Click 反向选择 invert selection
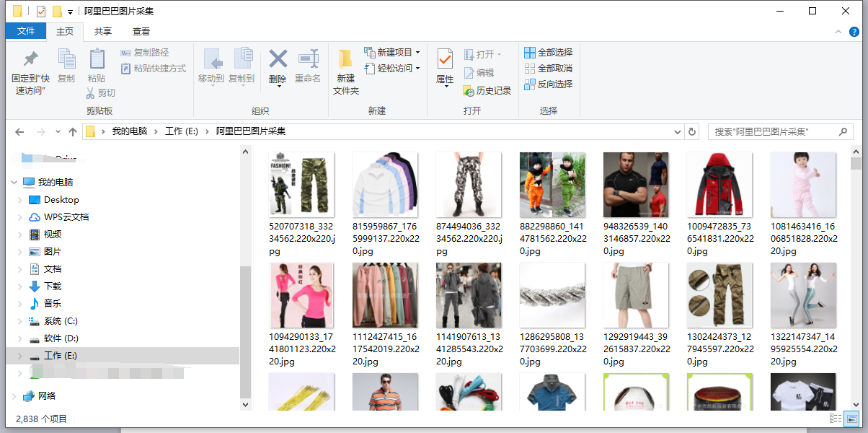 click(x=548, y=84)
